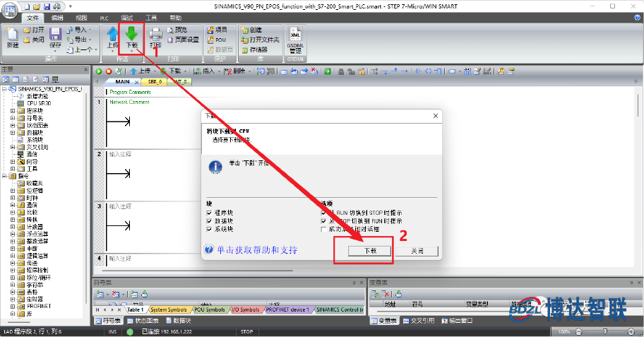Click the 输入注释 comment field in network 2
Image resolution: width=644 pixels, height=337 pixels.
pos(120,154)
